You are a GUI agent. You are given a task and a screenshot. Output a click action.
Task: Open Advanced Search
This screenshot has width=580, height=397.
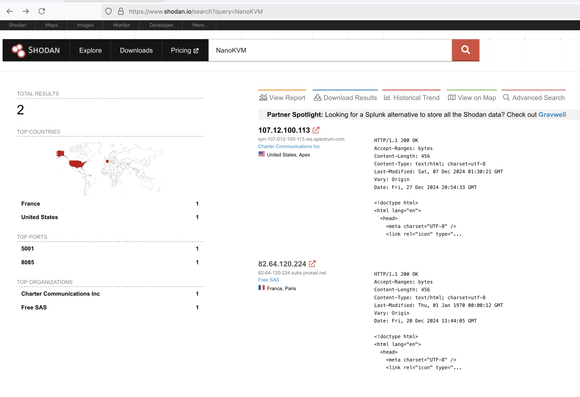534,97
